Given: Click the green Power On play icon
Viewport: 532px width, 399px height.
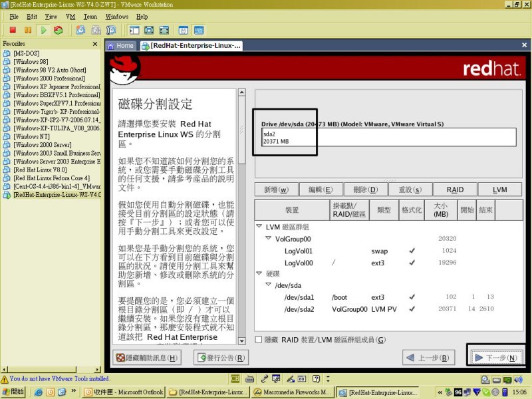Looking at the screenshot, I should tap(43, 30).
